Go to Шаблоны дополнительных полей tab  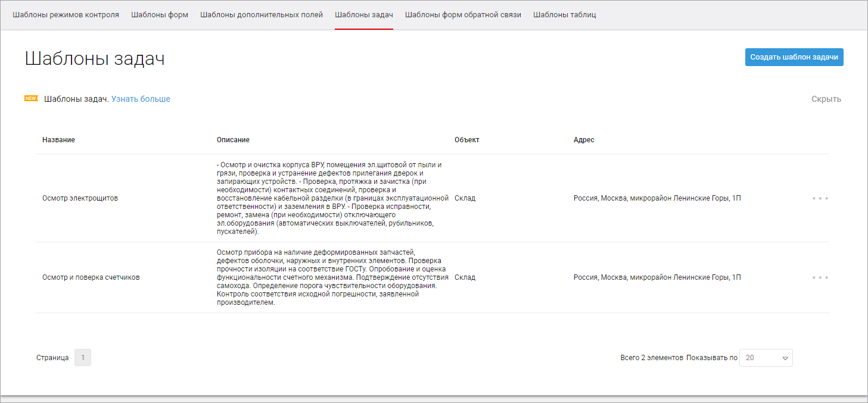262,15
